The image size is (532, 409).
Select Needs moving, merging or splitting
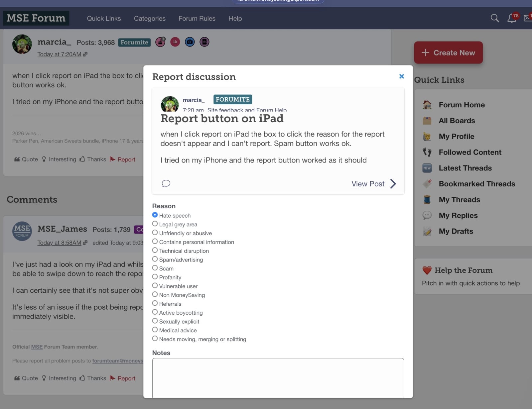coord(155,339)
